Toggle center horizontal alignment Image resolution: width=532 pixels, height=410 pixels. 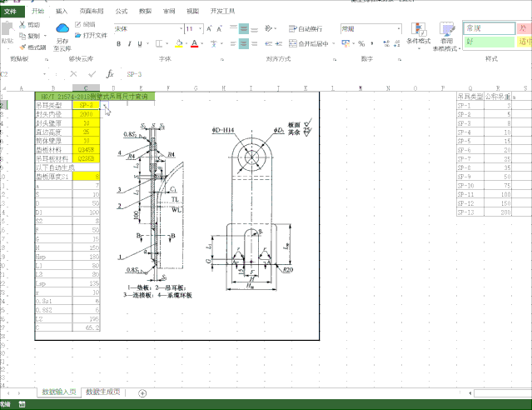point(244,43)
